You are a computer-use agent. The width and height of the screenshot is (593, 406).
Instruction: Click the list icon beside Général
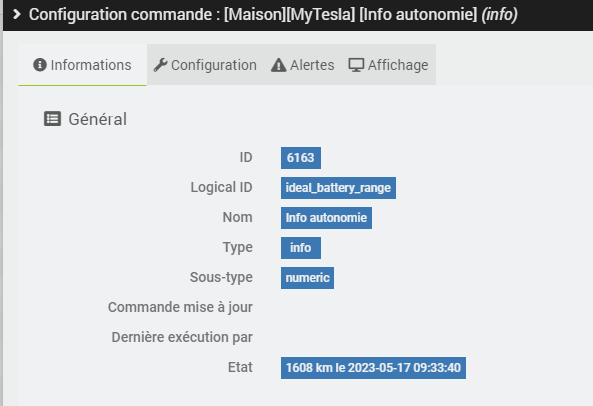pyautogui.click(x=53, y=119)
